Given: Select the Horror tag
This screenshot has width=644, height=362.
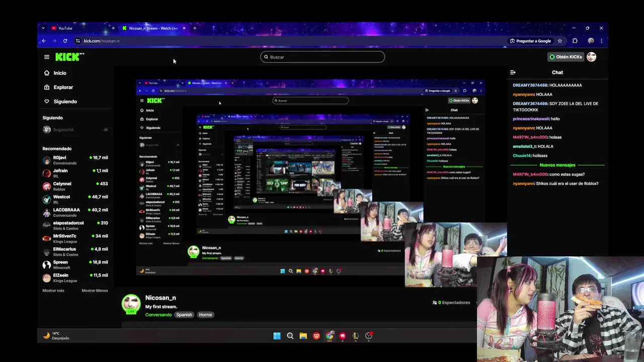Looking at the screenshot, I should pyautogui.click(x=205, y=315).
